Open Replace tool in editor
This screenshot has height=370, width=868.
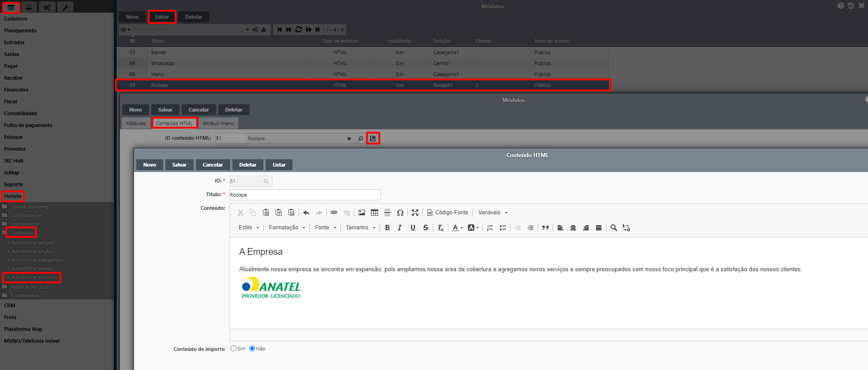pyautogui.click(x=627, y=228)
